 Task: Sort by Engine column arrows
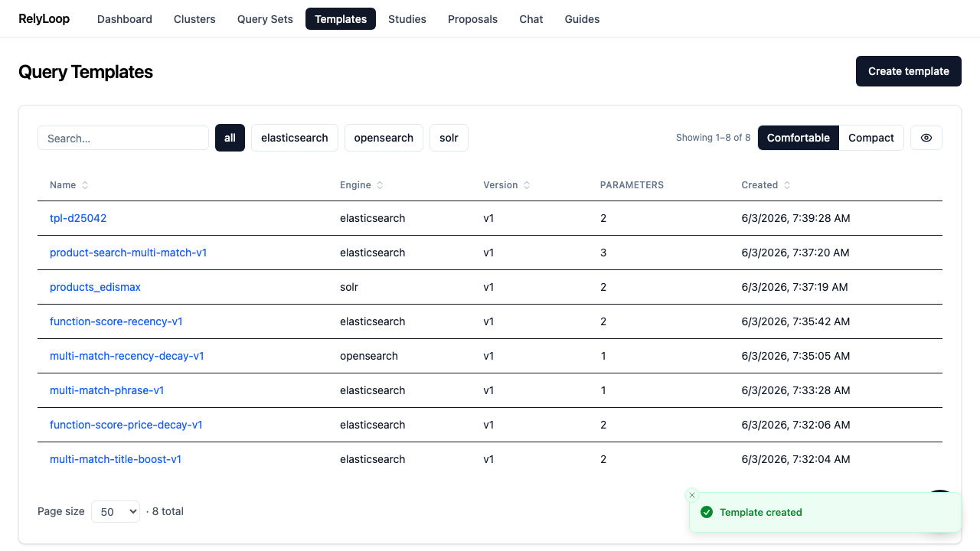pyautogui.click(x=380, y=185)
